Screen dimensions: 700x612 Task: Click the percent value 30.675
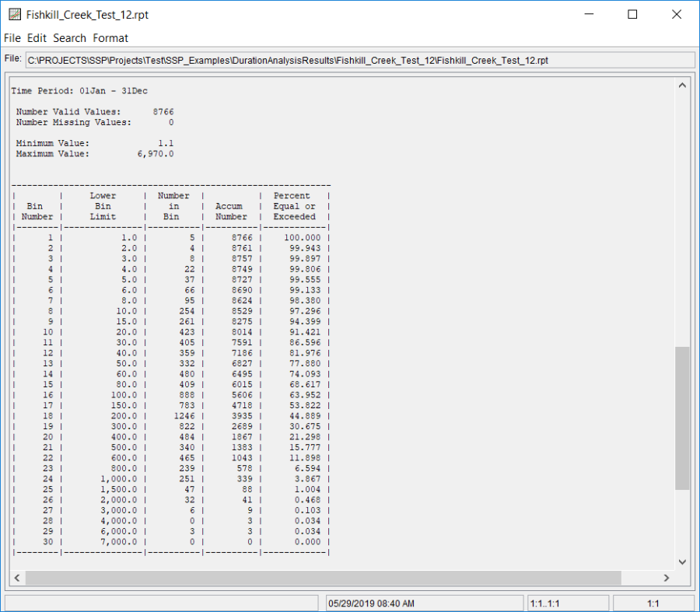tap(305, 427)
